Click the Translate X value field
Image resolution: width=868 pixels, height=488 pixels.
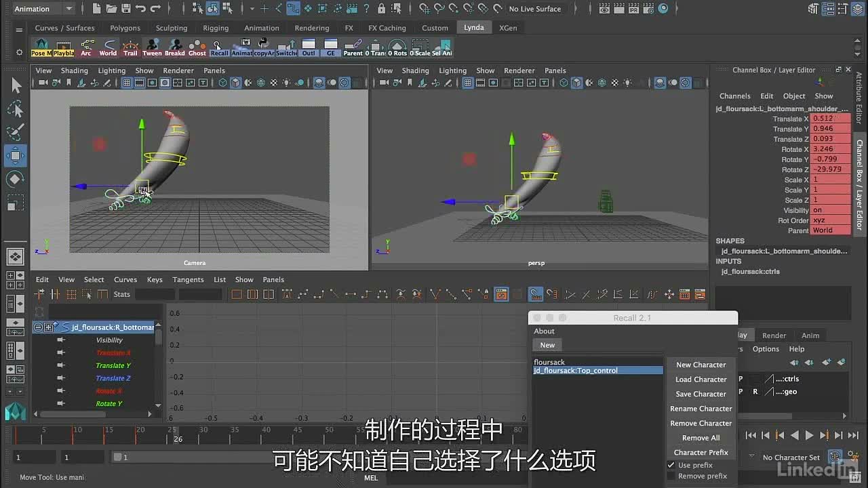831,119
